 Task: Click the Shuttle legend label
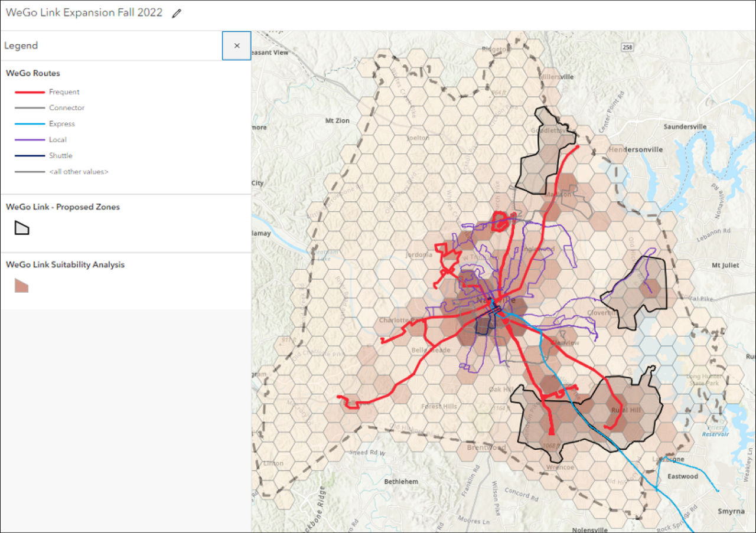pos(61,156)
